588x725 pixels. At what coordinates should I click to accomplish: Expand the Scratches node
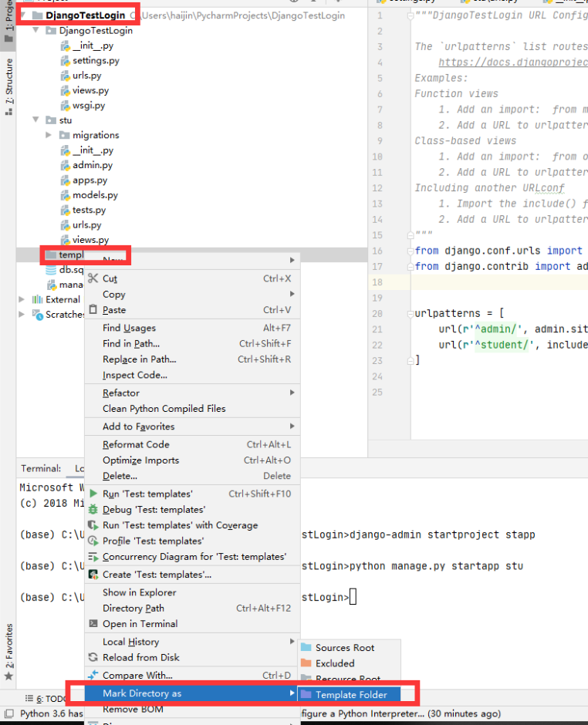coord(22,315)
